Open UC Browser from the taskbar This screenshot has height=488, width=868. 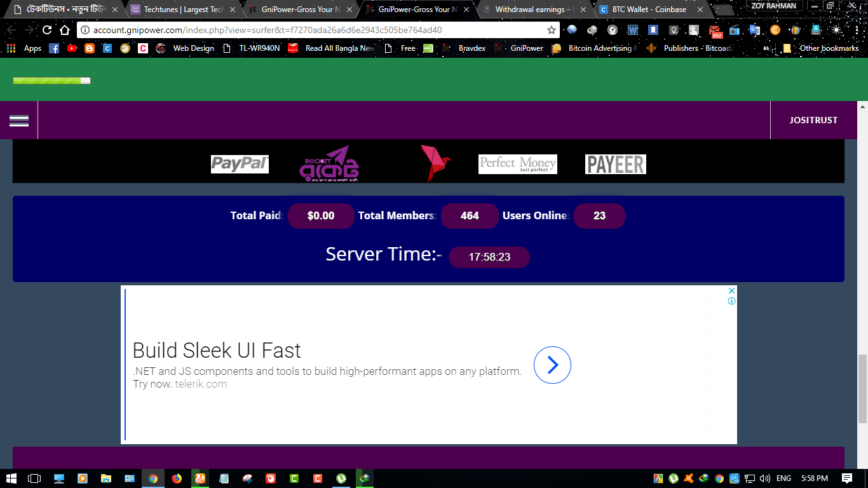200,478
